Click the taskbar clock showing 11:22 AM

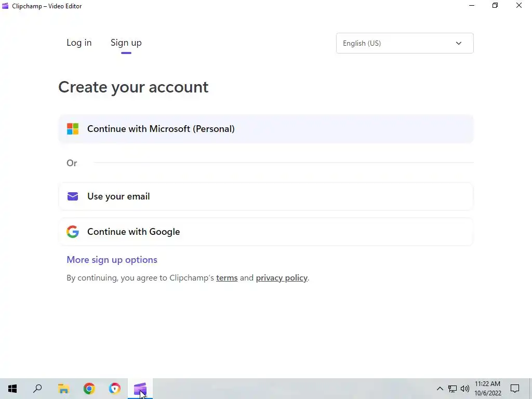487,389
